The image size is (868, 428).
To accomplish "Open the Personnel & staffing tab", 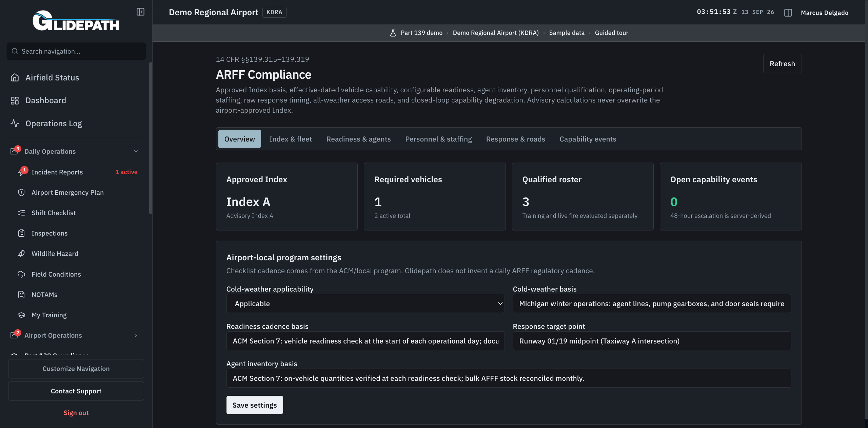I will (x=438, y=139).
